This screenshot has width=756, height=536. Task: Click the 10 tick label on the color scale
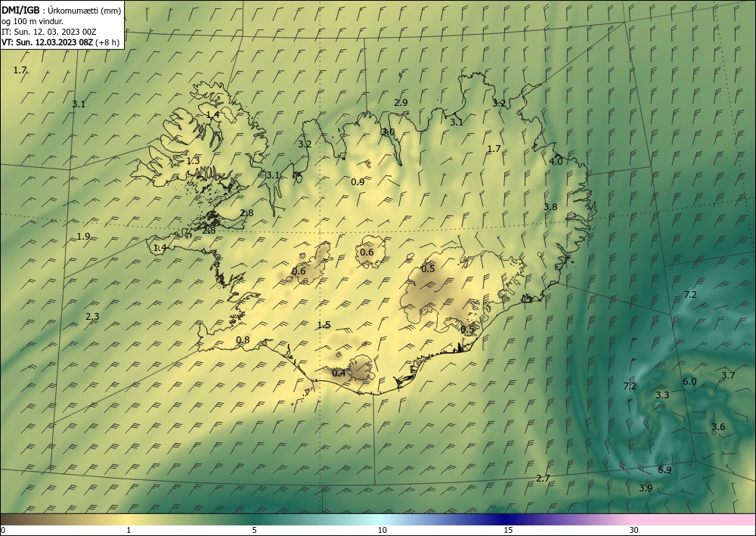click(x=383, y=531)
